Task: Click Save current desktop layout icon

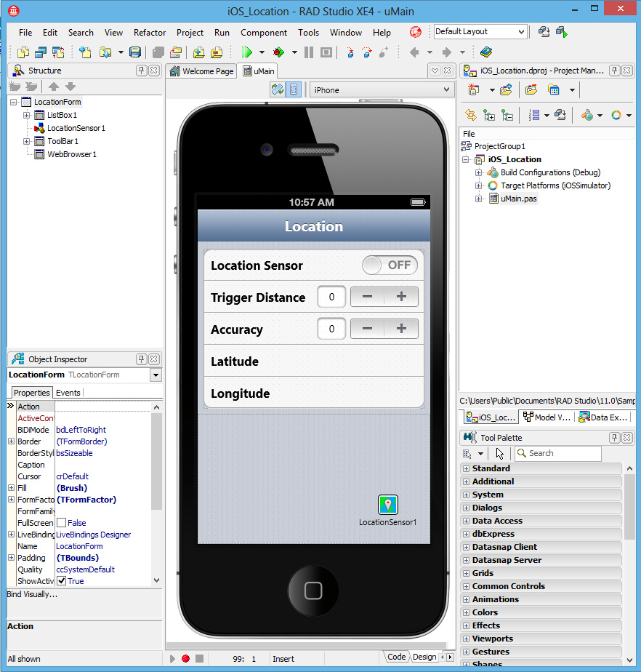Action: pos(544,32)
